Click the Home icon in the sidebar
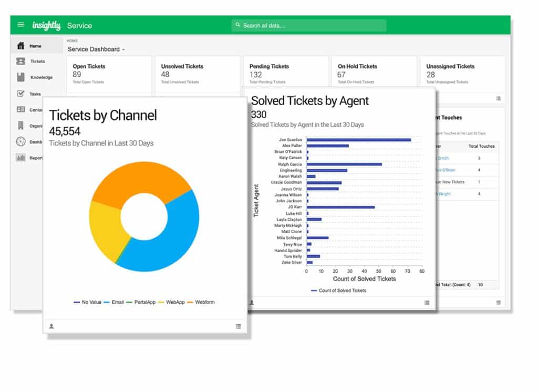The height and width of the screenshot is (392, 538). click(x=21, y=45)
